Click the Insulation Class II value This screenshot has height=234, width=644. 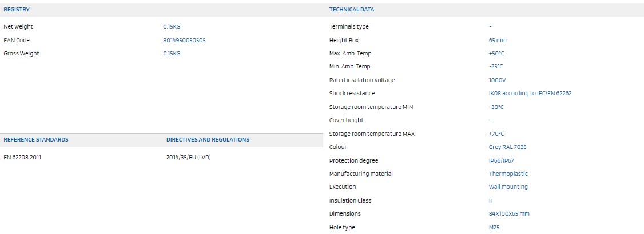[x=490, y=201]
